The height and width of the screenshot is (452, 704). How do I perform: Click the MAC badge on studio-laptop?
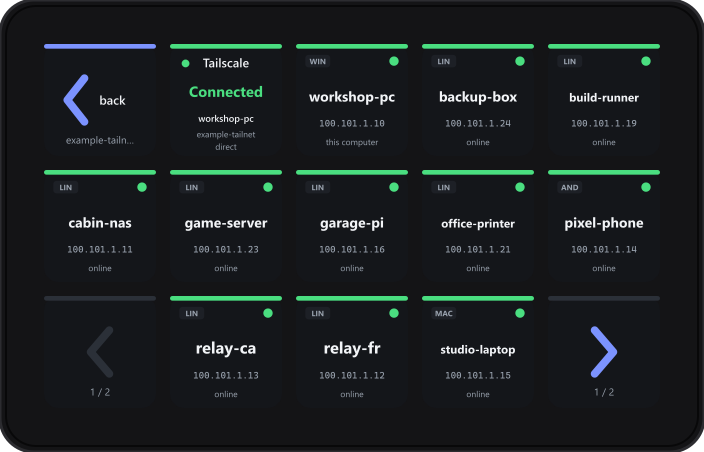tap(444, 313)
